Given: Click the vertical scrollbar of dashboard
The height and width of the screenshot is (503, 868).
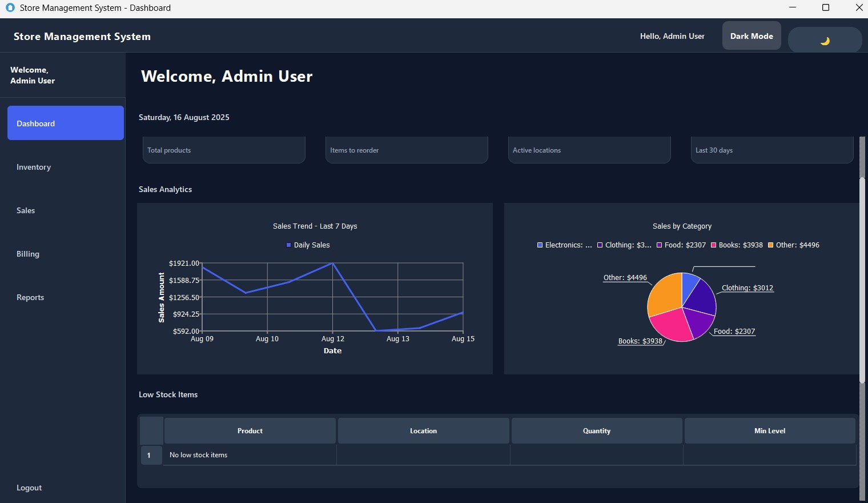Looking at the screenshot, I should pos(862,280).
